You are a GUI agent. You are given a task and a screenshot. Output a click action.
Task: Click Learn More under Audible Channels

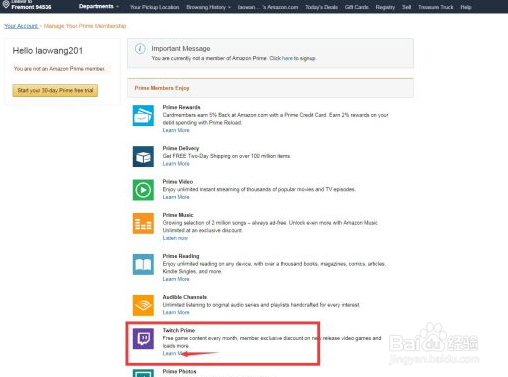(176, 312)
